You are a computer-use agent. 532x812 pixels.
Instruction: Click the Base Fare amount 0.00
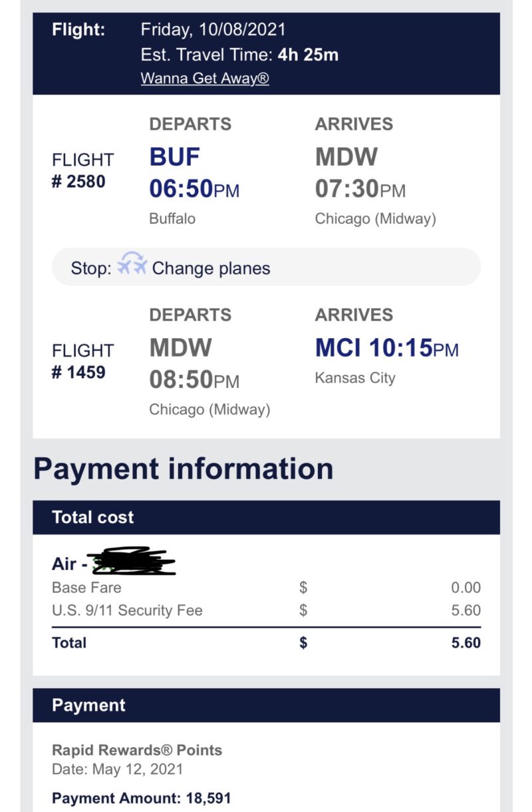click(465, 588)
